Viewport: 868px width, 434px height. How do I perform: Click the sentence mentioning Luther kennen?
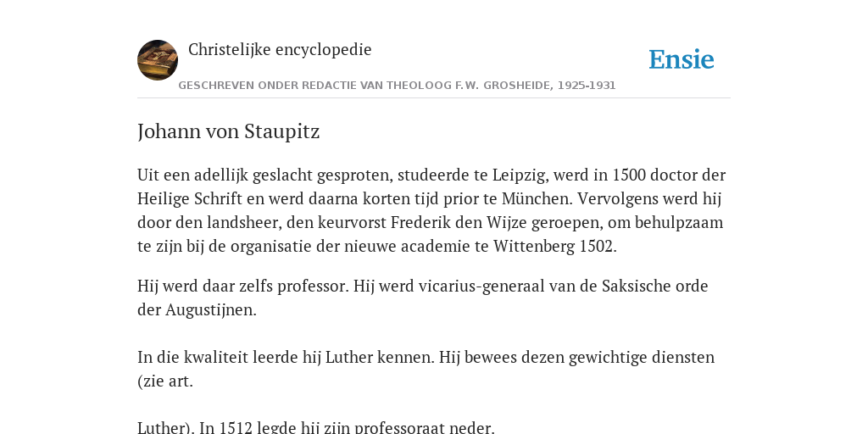point(287,358)
